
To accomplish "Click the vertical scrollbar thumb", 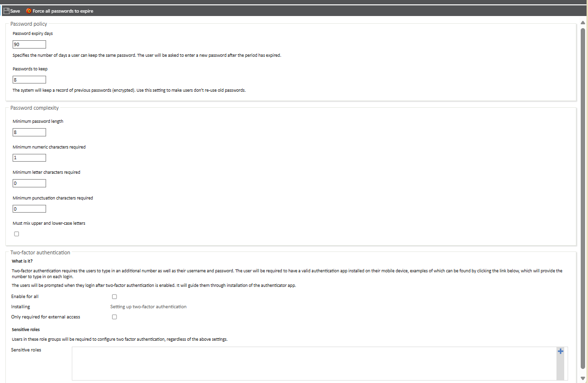I will pos(583,194).
